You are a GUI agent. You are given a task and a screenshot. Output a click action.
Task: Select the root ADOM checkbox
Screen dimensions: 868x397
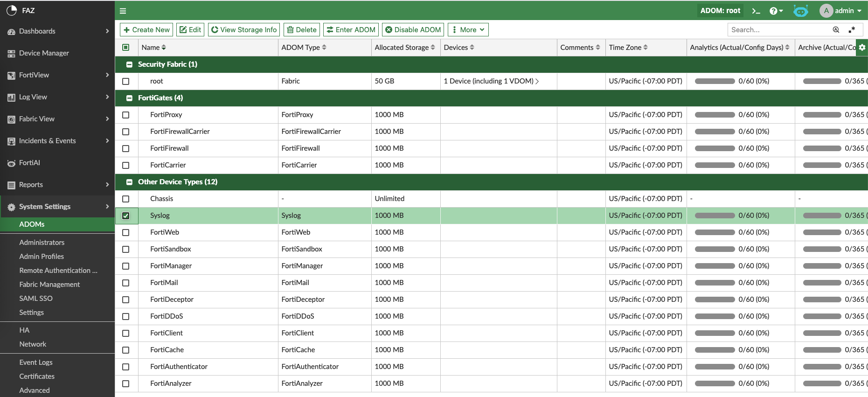[126, 81]
